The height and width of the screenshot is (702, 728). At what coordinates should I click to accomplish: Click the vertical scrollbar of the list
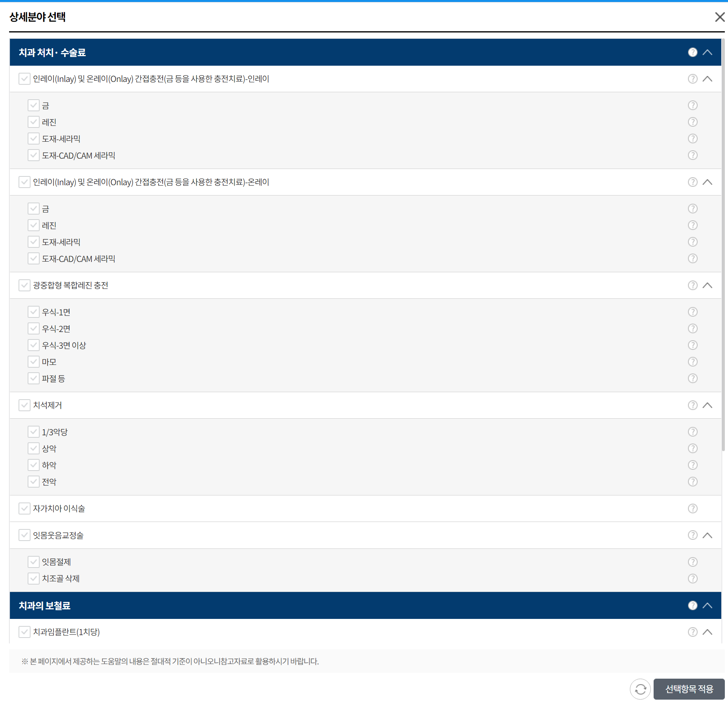point(723,245)
